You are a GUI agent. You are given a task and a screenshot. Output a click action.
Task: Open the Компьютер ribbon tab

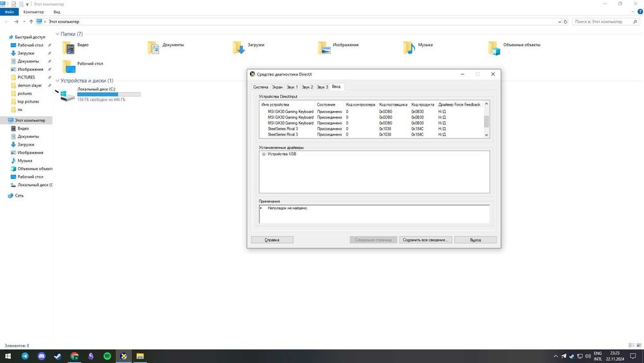point(33,12)
